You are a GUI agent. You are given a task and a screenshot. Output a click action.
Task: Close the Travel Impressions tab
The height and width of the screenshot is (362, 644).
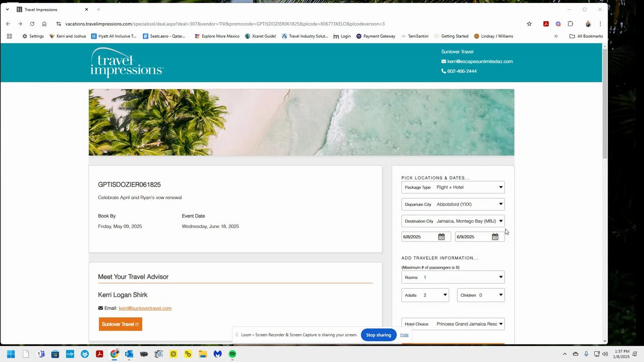coord(87,9)
